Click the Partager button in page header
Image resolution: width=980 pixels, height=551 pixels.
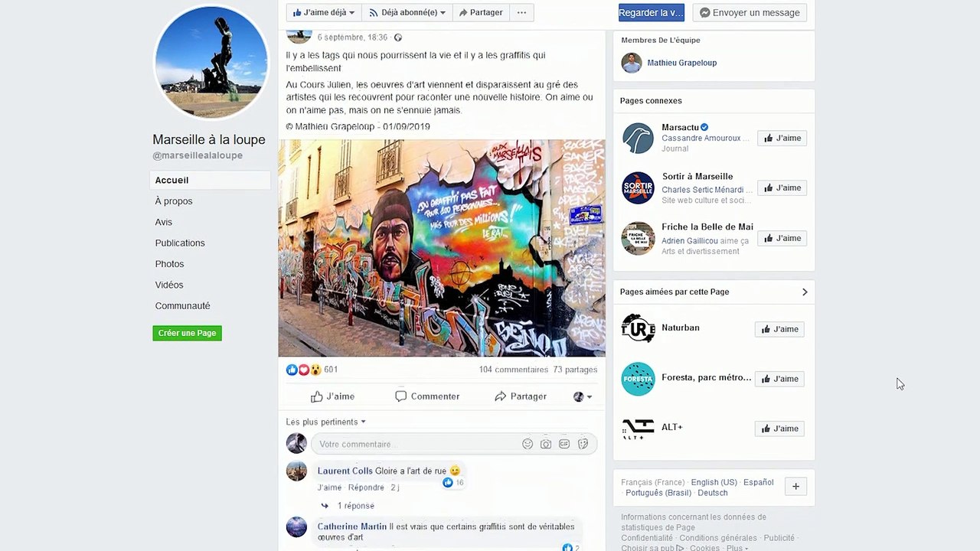coord(481,12)
